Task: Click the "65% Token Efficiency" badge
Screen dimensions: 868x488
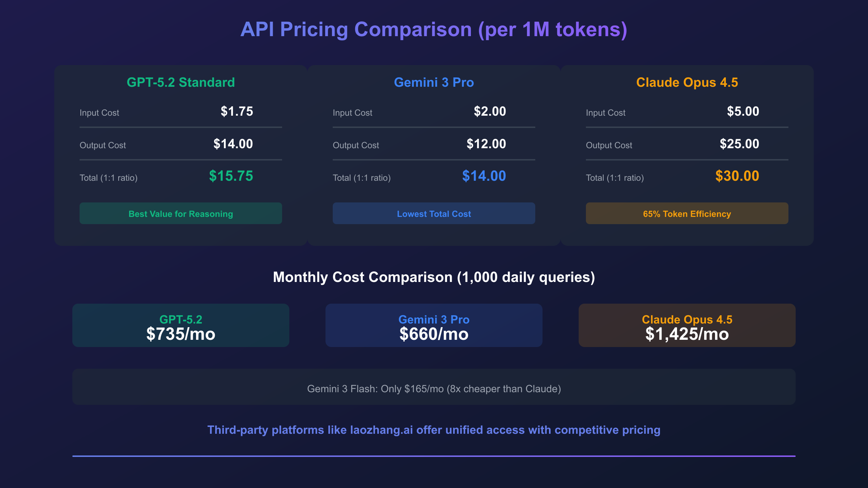Action: (687, 214)
